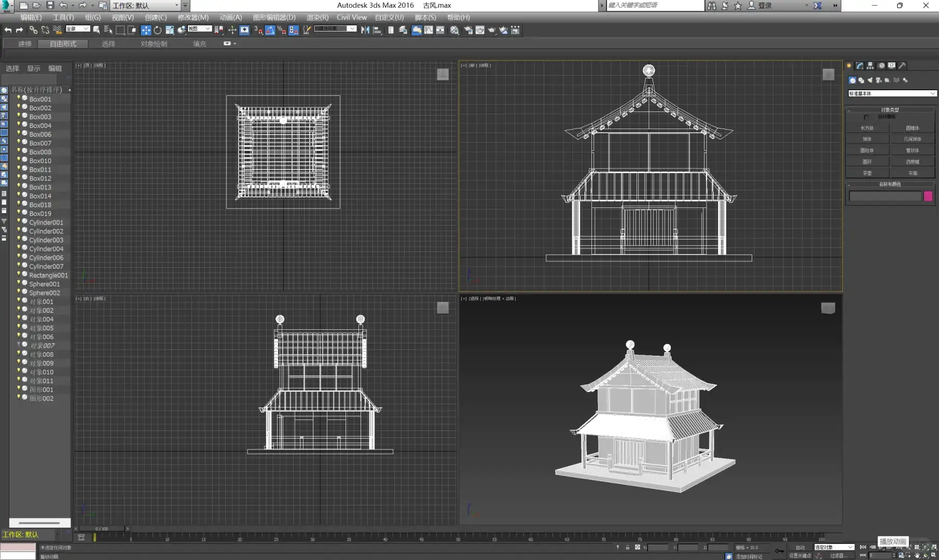Open the 标准基本体 primitive type dropdown

(891, 93)
